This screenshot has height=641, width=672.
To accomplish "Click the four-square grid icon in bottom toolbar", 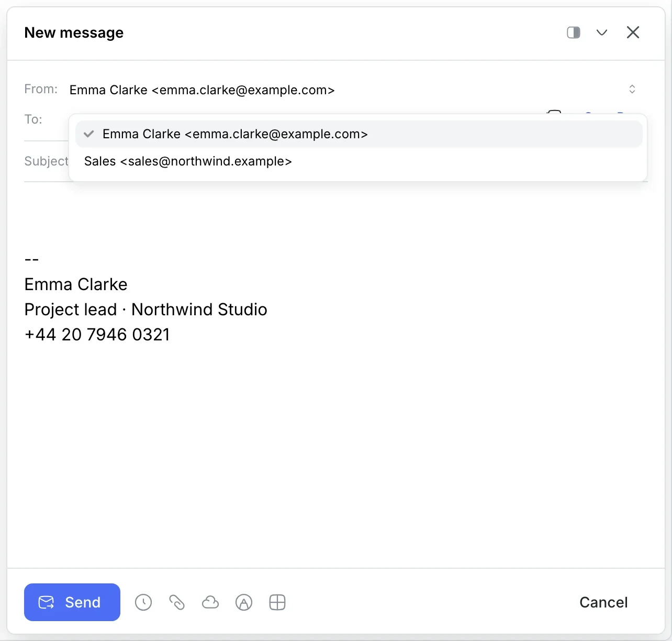I will click(x=277, y=602).
